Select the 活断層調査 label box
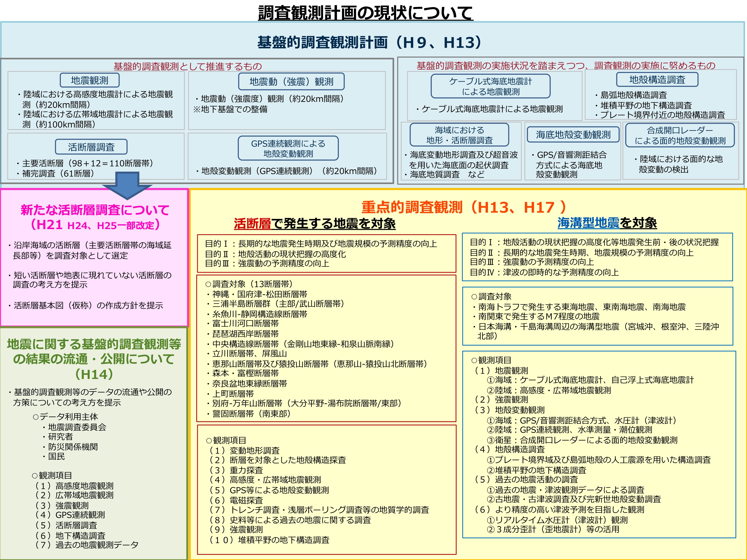Screen dimensions: 747x560 coord(91,147)
